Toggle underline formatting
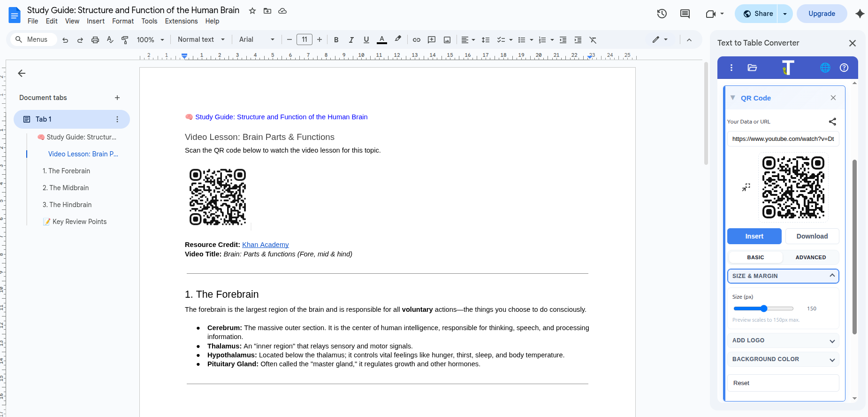 366,40
